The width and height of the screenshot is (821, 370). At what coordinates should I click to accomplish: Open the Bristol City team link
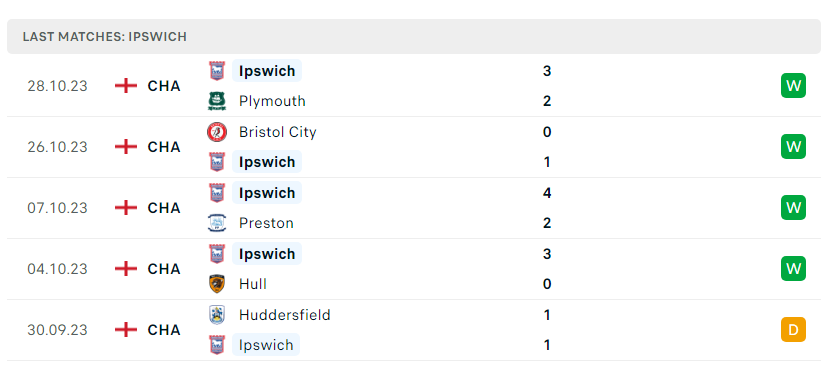[x=278, y=132]
